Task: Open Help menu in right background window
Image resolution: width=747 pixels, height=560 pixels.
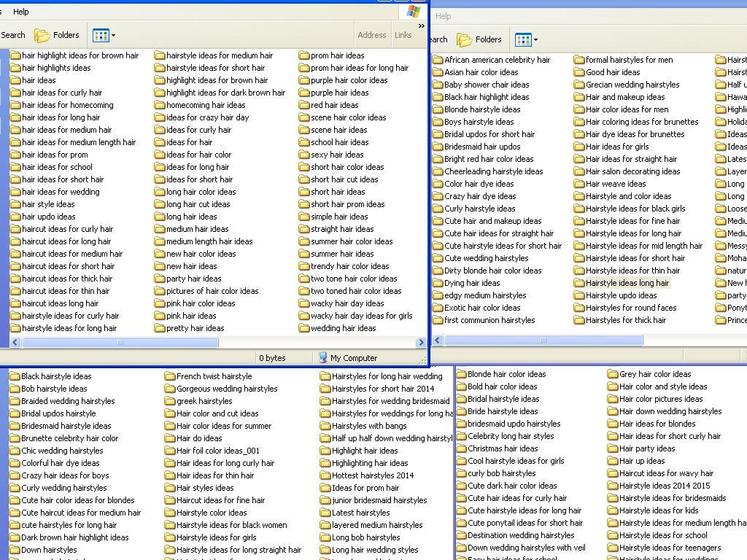Action: [x=443, y=16]
